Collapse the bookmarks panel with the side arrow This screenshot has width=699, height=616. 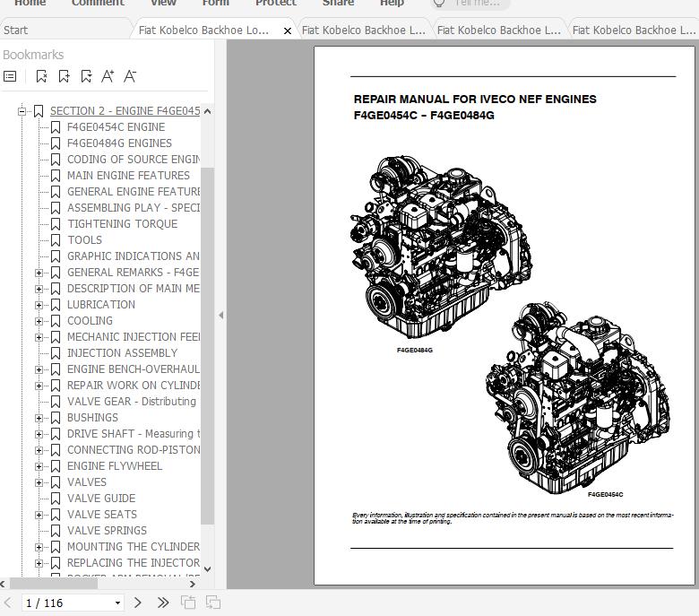[221, 315]
